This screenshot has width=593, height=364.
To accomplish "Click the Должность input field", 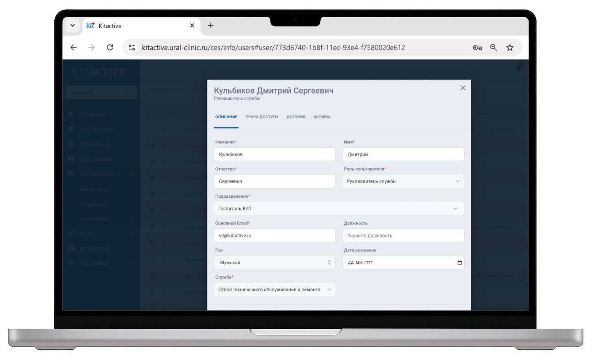I will click(x=403, y=236).
